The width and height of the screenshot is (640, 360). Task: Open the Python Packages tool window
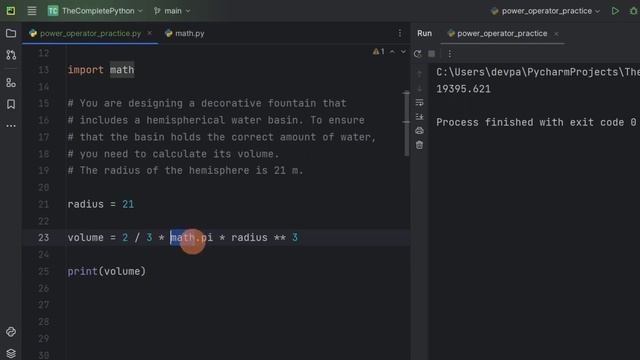(11, 332)
